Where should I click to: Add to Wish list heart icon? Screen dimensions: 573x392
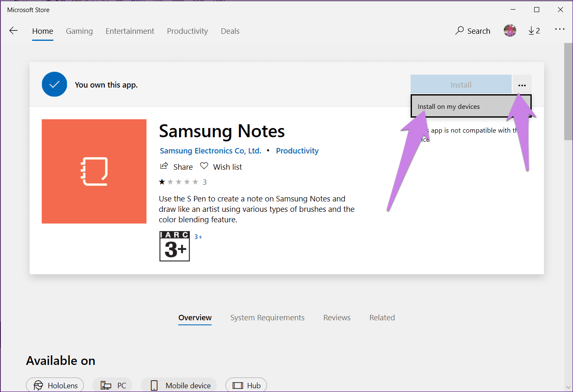tap(204, 166)
